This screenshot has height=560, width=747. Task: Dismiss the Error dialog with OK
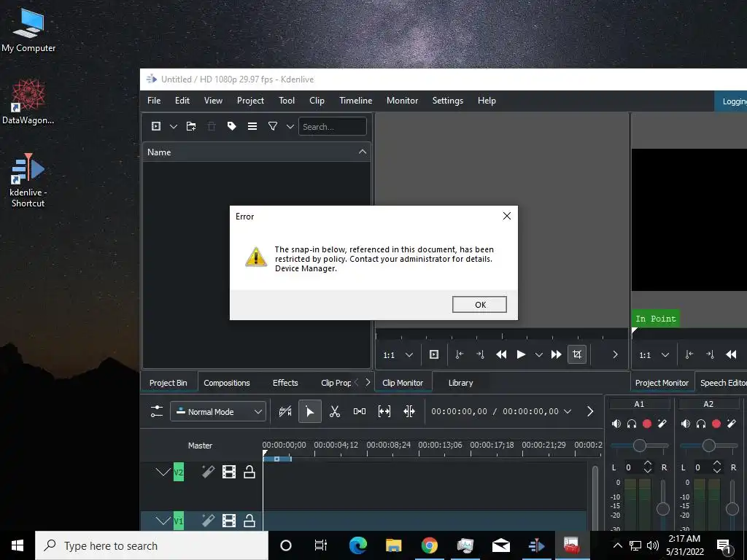click(x=479, y=305)
